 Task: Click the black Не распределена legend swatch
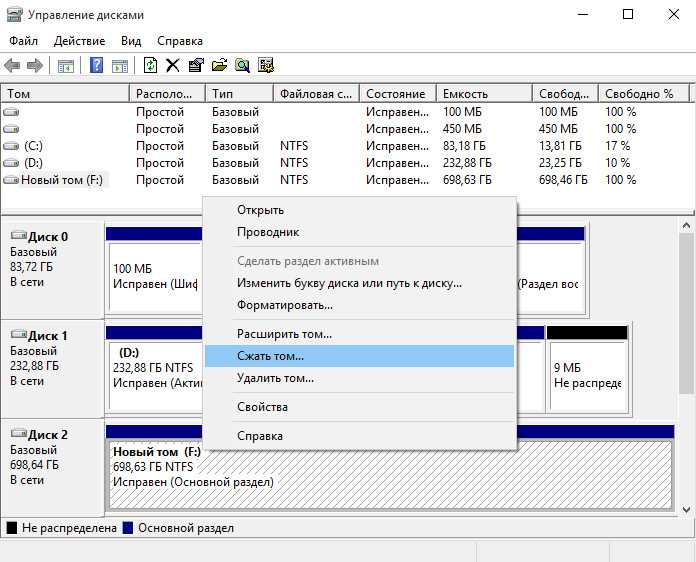[x=12, y=528]
